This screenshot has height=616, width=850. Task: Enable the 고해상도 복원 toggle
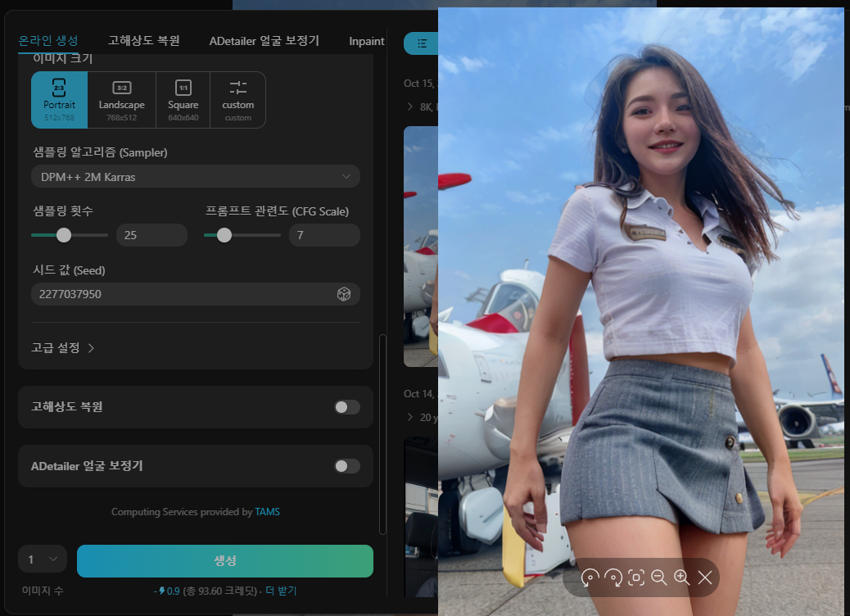346,407
